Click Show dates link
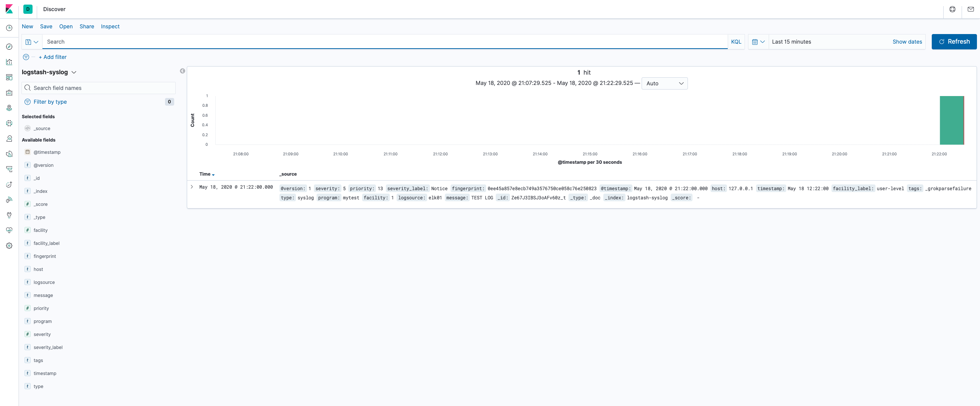This screenshot has height=406, width=980. 907,42
